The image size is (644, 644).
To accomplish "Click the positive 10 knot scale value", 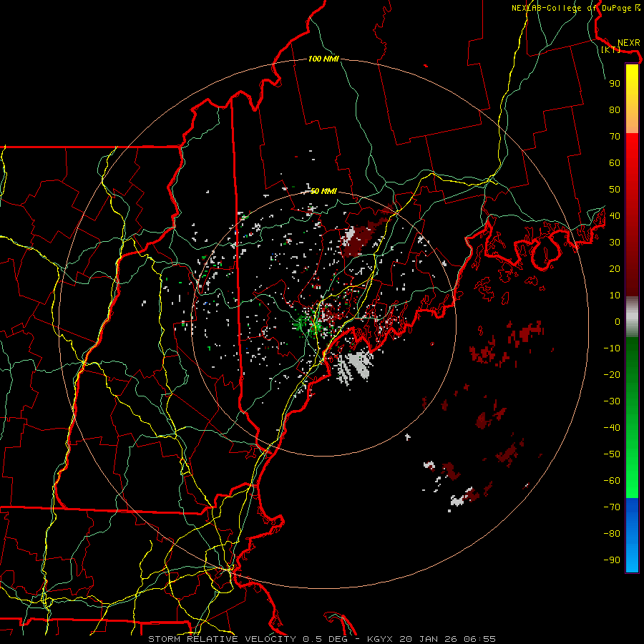I will tap(615, 296).
